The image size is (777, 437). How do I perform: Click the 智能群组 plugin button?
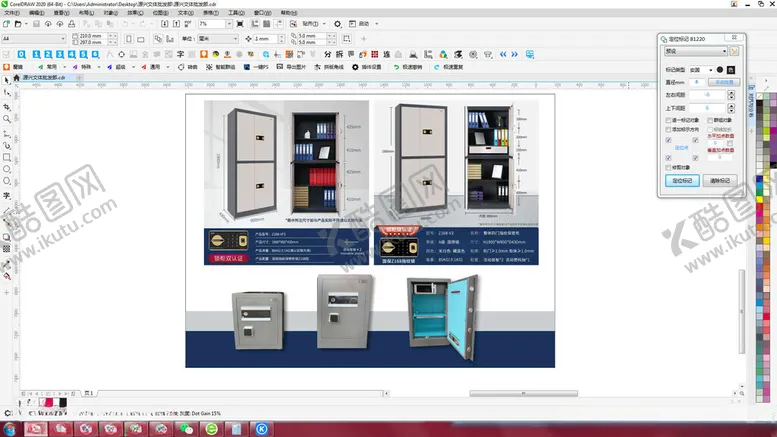(x=221, y=67)
